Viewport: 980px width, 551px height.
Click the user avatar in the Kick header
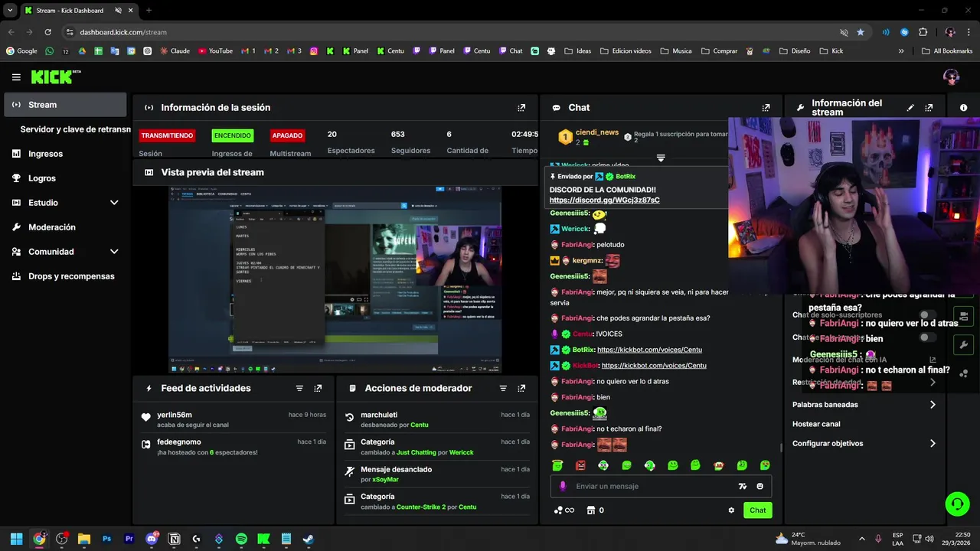[x=952, y=77]
